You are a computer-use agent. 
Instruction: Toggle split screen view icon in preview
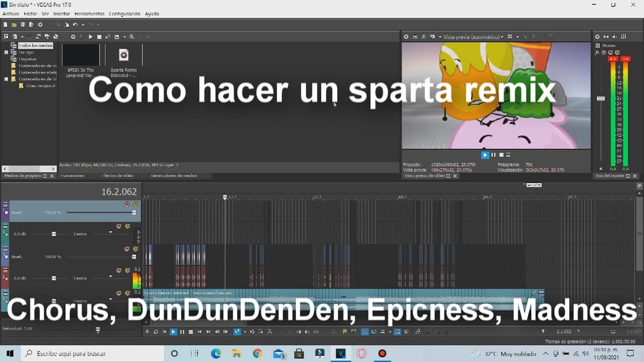(x=432, y=37)
